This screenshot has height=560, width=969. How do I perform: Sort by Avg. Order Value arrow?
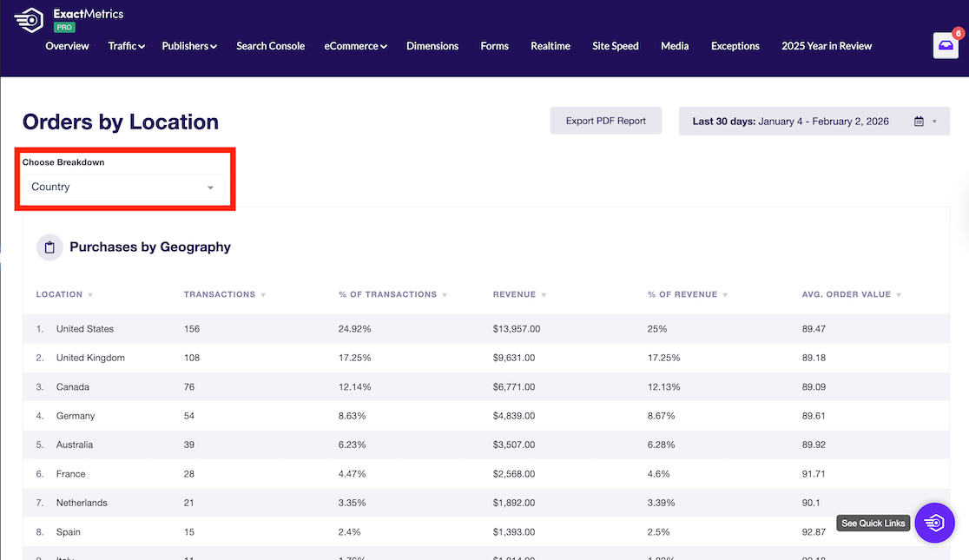pos(900,295)
